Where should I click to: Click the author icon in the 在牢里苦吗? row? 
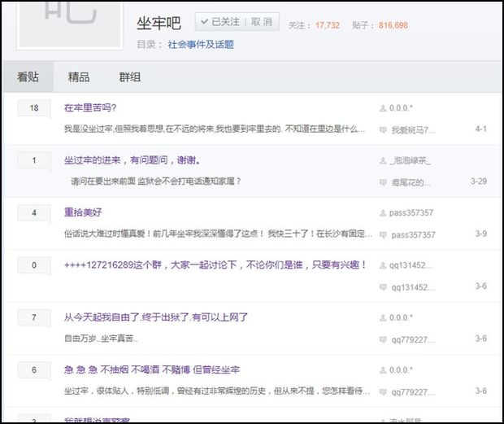tap(383, 108)
